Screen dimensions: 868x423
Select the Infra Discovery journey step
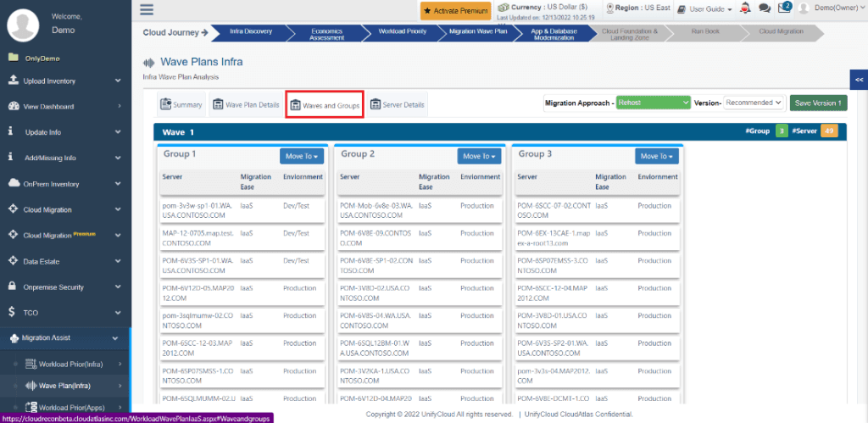(x=250, y=31)
